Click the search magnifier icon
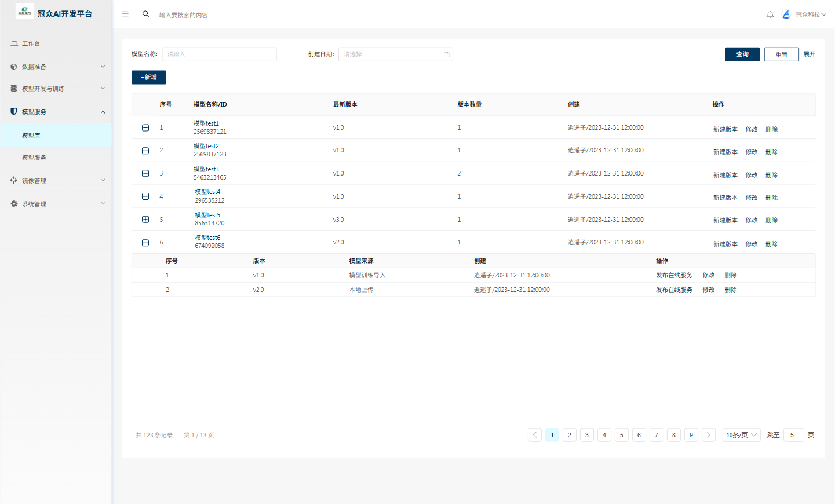The image size is (835, 504). 146,14
